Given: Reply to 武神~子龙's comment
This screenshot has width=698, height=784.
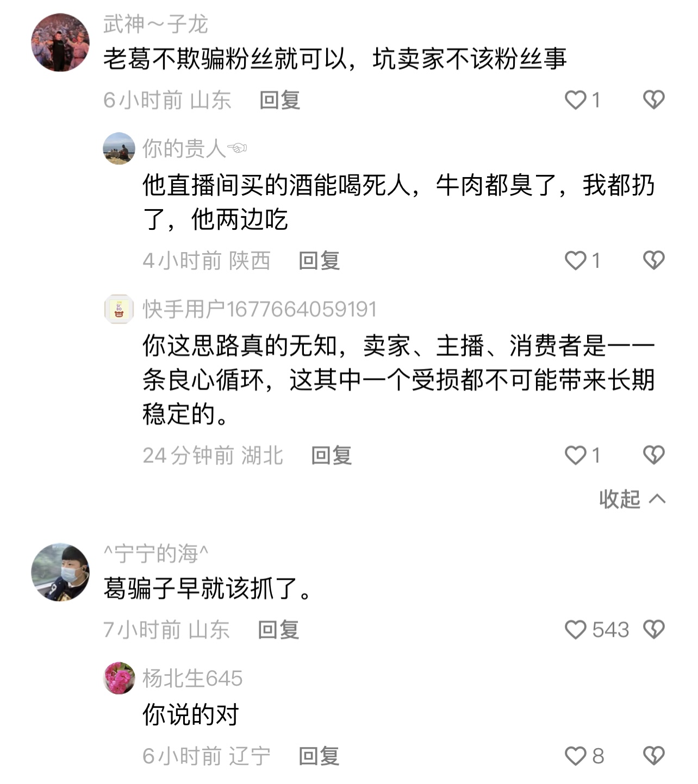Looking at the screenshot, I should (x=279, y=100).
